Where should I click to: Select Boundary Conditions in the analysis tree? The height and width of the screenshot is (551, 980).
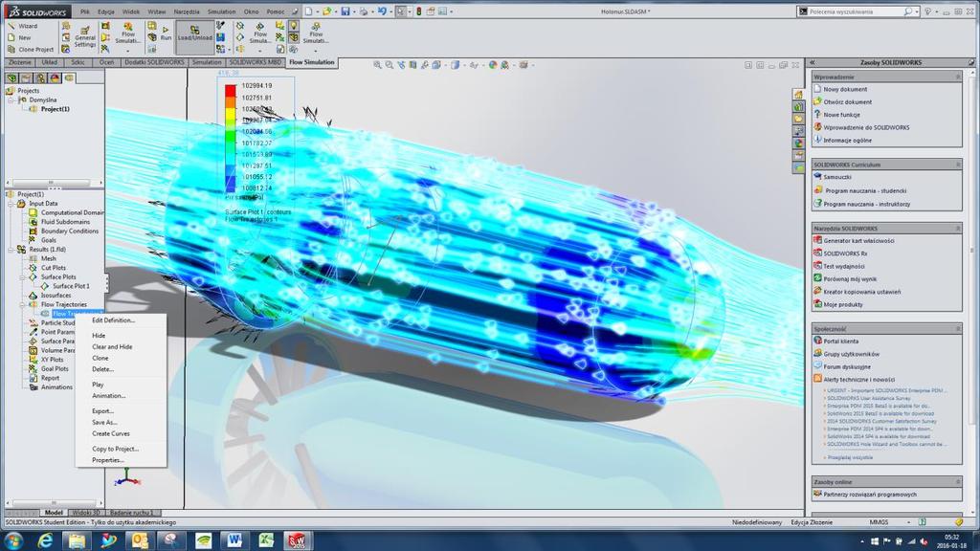tap(69, 231)
